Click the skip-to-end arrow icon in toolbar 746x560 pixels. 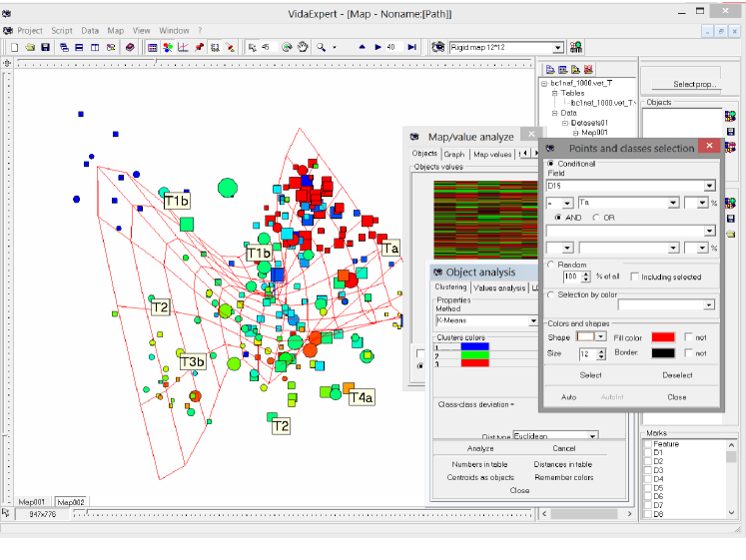[411, 47]
